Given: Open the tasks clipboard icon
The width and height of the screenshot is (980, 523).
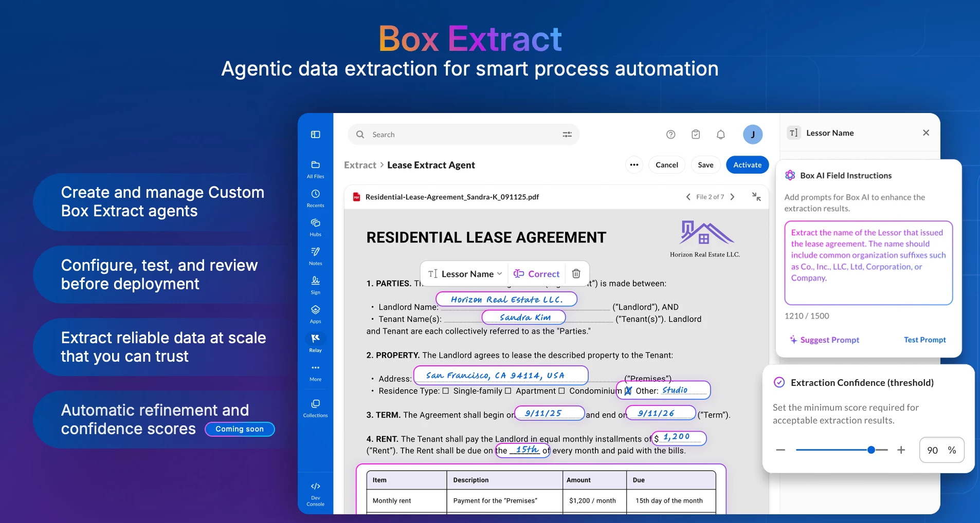Looking at the screenshot, I should pos(696,135).
